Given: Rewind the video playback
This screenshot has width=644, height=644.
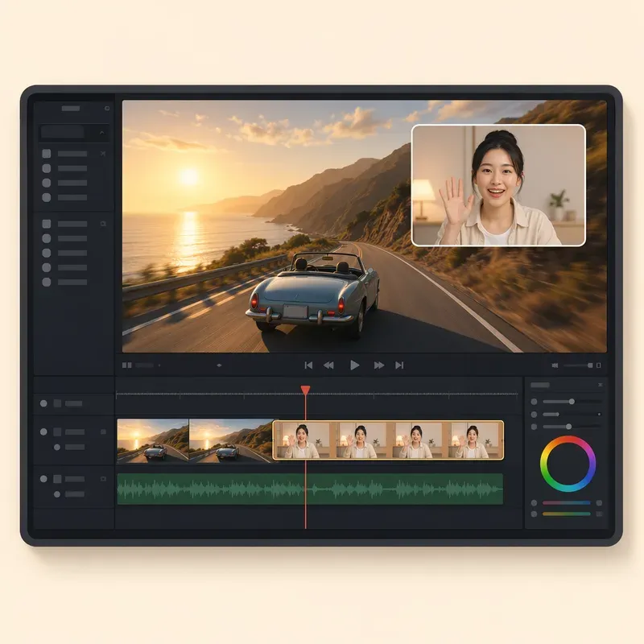Looking at the screenshot, I should [x=328, y=365].
